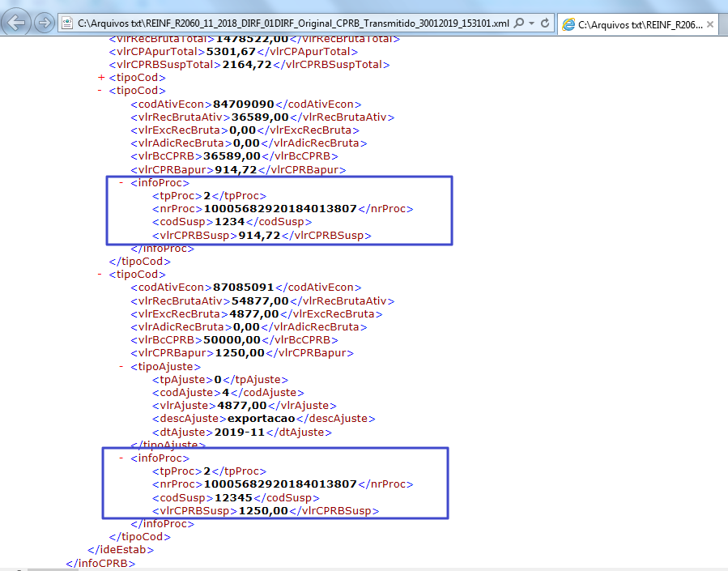Click the Internet Explorer icon on the tab

(x=568, y=24)
